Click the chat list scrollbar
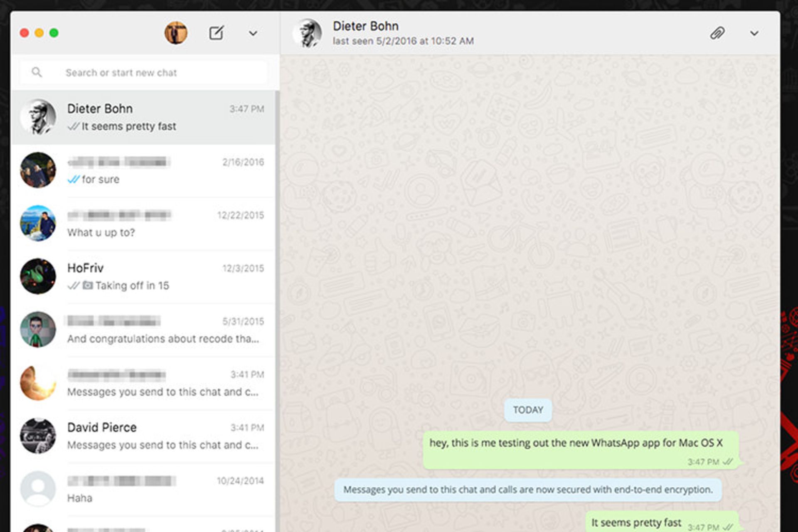Image resolution: width=798 pixels, height=532 pixels. pyautogui.click(x=277, y=291)
